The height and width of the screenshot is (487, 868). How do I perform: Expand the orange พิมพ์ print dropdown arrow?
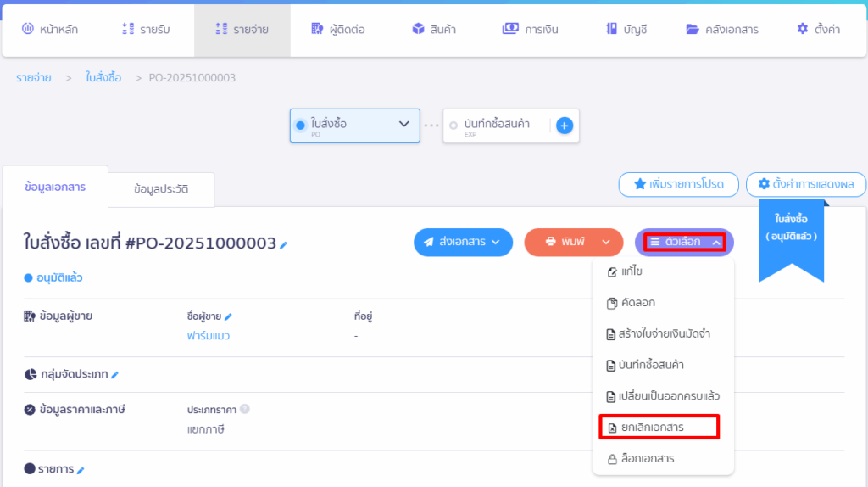pyautogui.click(x=606, y=242)
